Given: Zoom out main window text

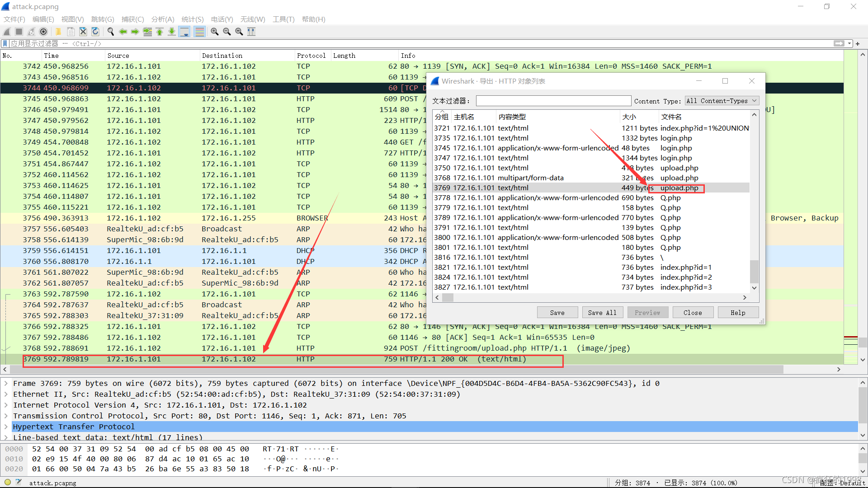Looking at the screenshot, I should [227, 32].
